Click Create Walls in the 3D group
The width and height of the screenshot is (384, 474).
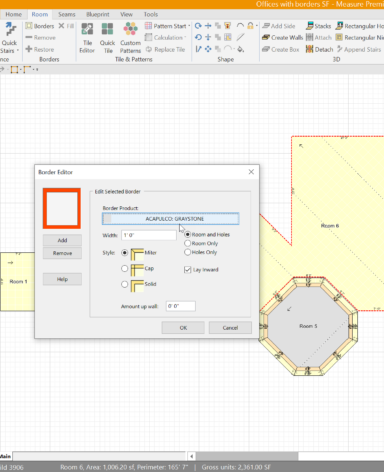(282, 38)
